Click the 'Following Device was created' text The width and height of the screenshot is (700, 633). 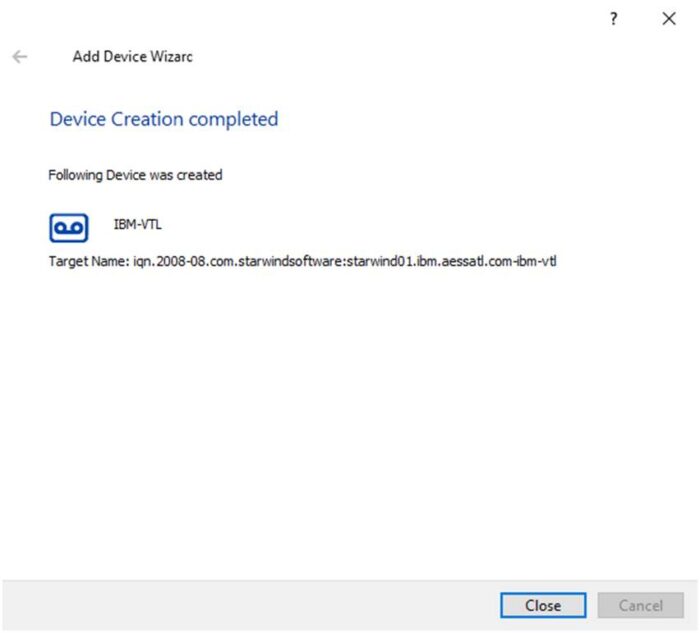tap(135, 175)
